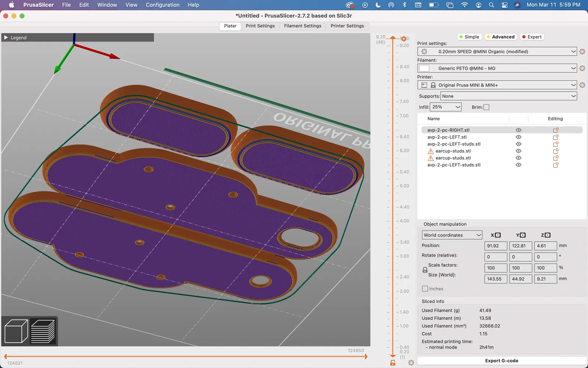The image size is (588, 368).
Task: Select the sliced layers preview icon
Action: tap(43, 331)
